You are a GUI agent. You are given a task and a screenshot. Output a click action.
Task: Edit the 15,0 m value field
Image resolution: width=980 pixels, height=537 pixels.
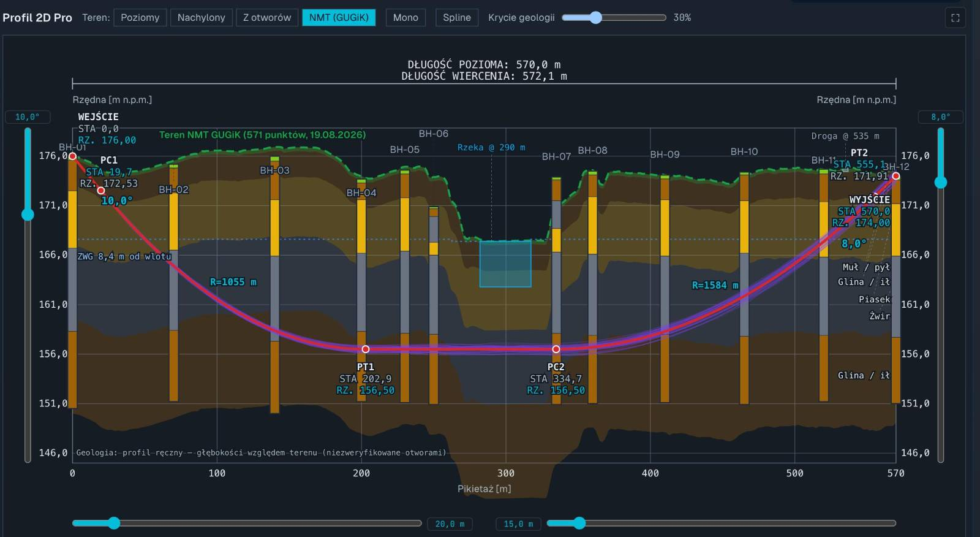(518, 524)
